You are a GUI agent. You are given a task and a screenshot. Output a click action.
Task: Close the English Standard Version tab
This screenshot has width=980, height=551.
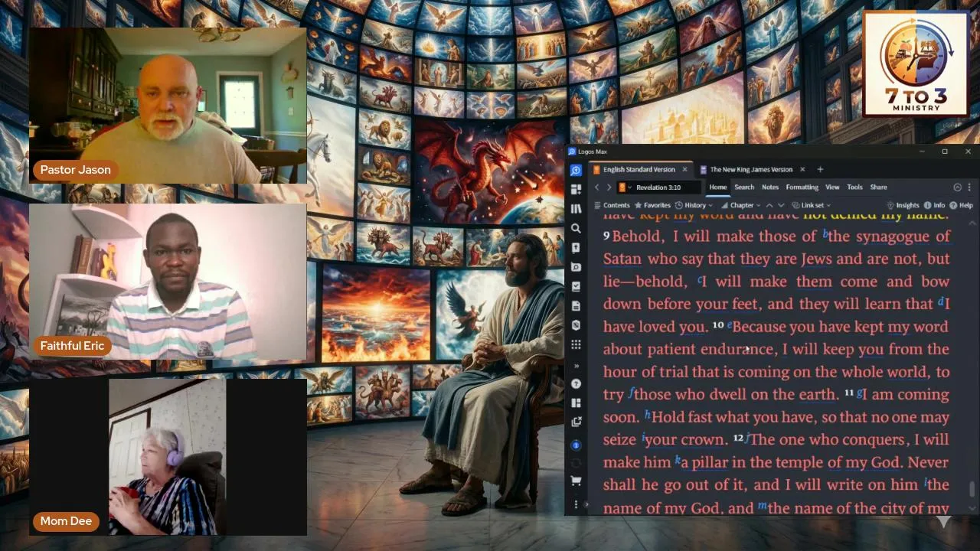coord(684,170)
